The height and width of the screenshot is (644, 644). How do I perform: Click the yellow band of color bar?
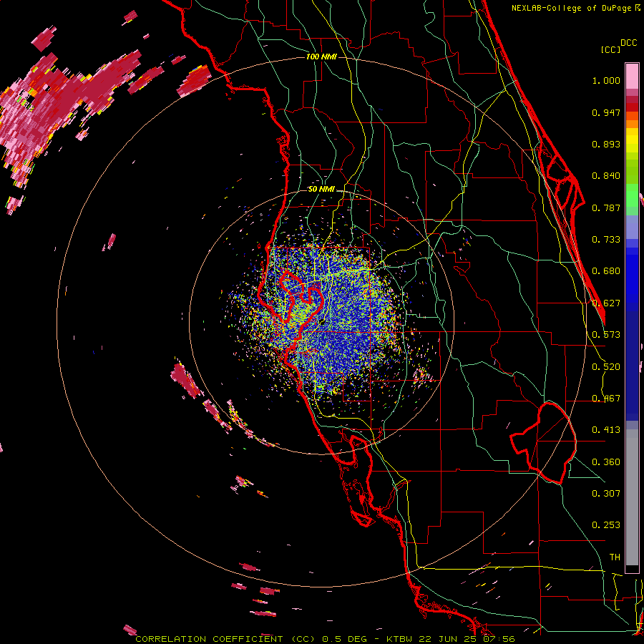pyautogui.click(x=632, y=140)
